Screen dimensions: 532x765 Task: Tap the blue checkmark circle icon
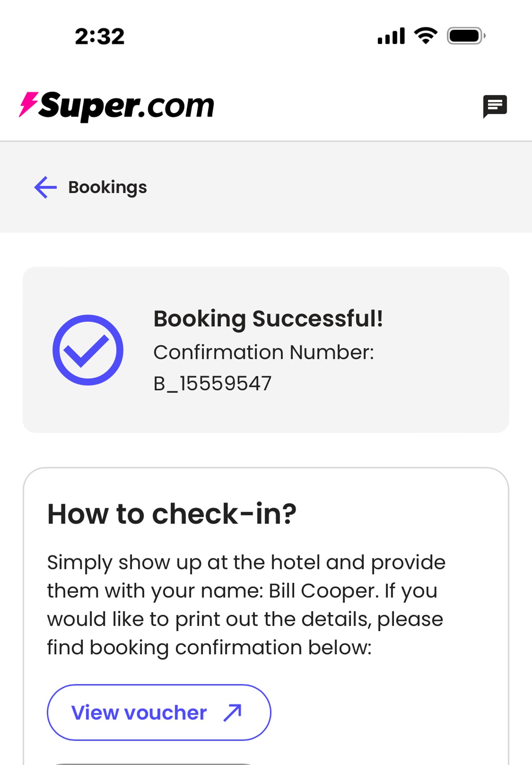pos(88,350)
